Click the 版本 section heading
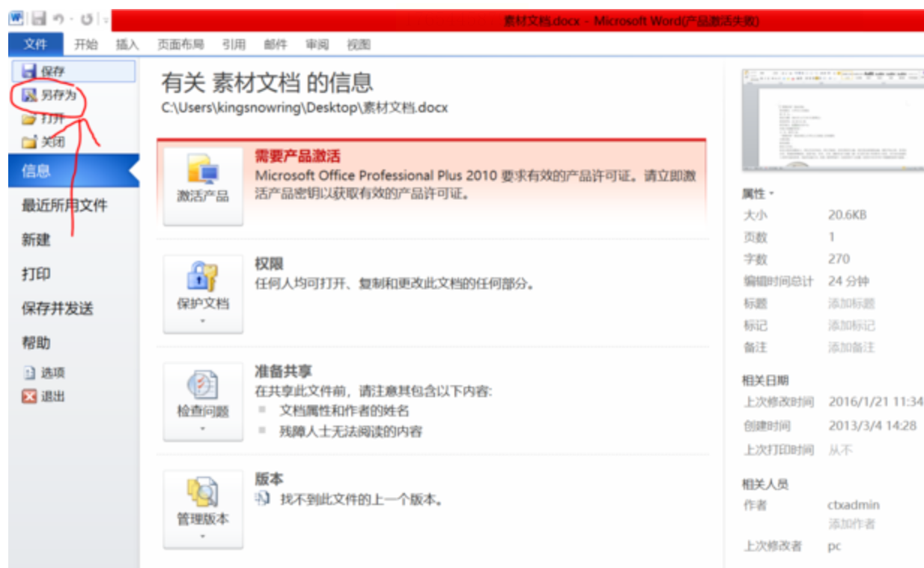Viewport: 924px width, 568px height. point(269,479)
